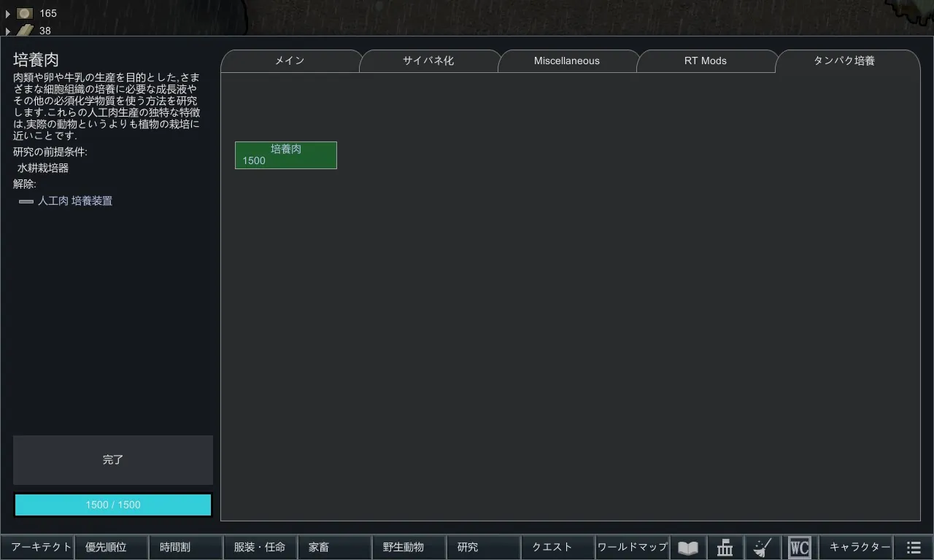Click the 1500 / 1500 research progress bar
This screenshot has height=560, width=934.
pos(113,505)
